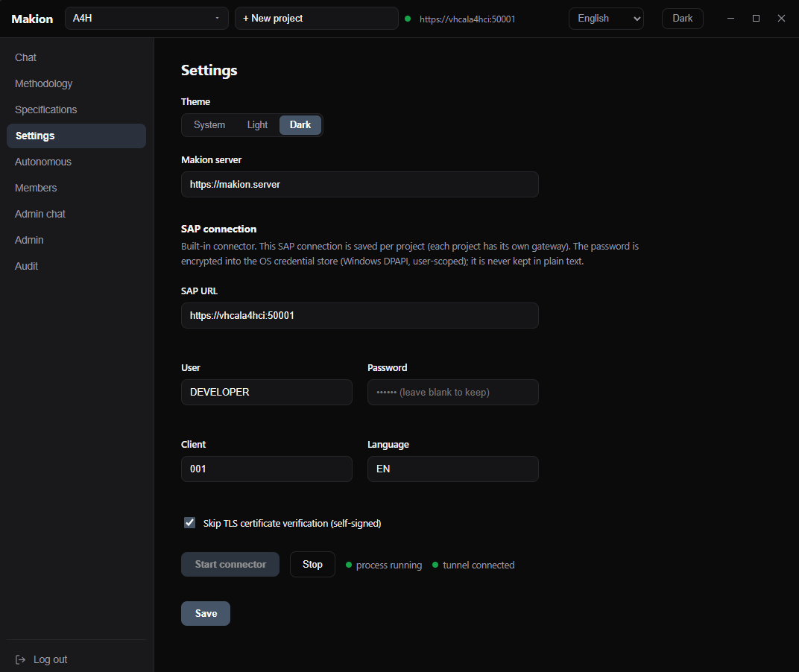Open the English language dropdown
The image size is (799, 672).
coord(606,19)
